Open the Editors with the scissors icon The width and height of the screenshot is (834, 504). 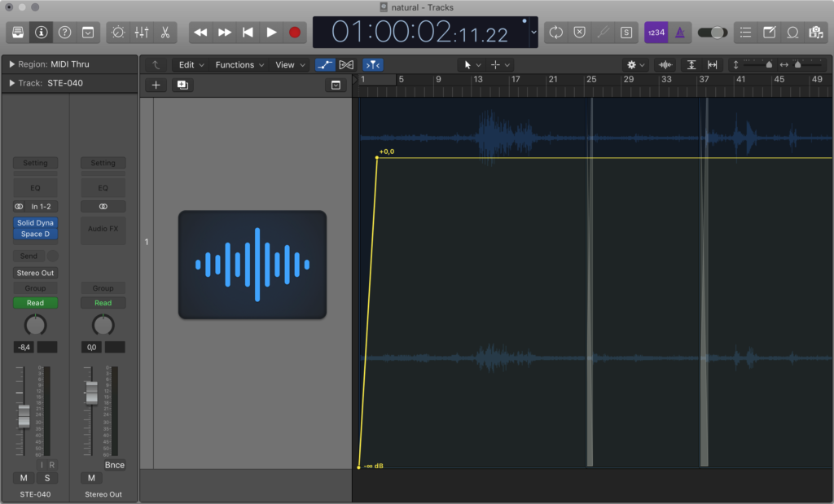[165, 33]
